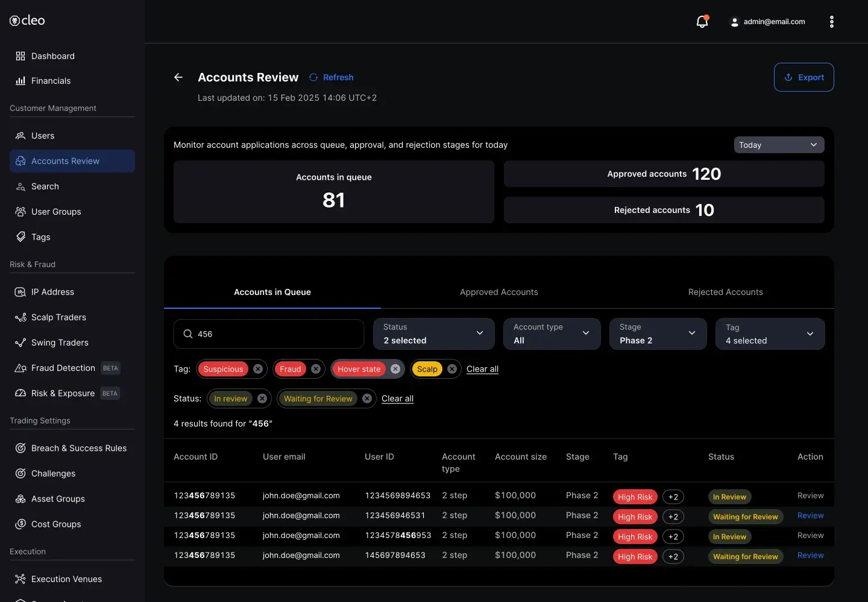Screen dimensions: 868x602
Task: Click the Approved accounts 120 card
Action: click(x=664, y=174)
